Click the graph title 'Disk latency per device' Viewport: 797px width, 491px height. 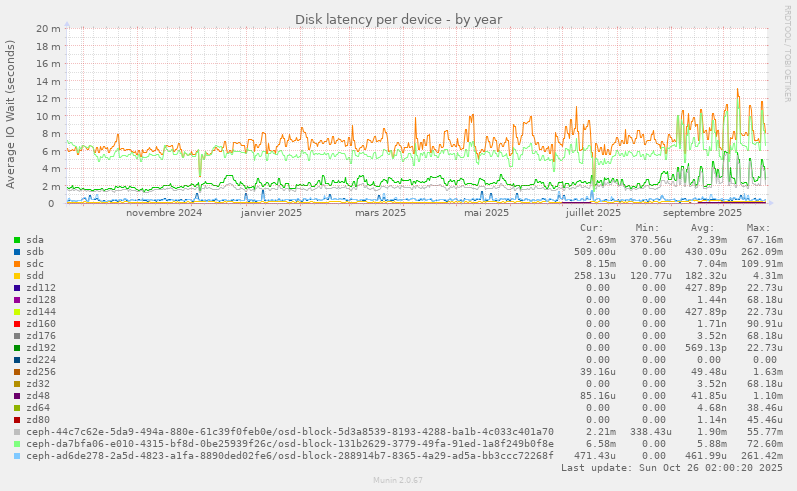coord(398,20)
